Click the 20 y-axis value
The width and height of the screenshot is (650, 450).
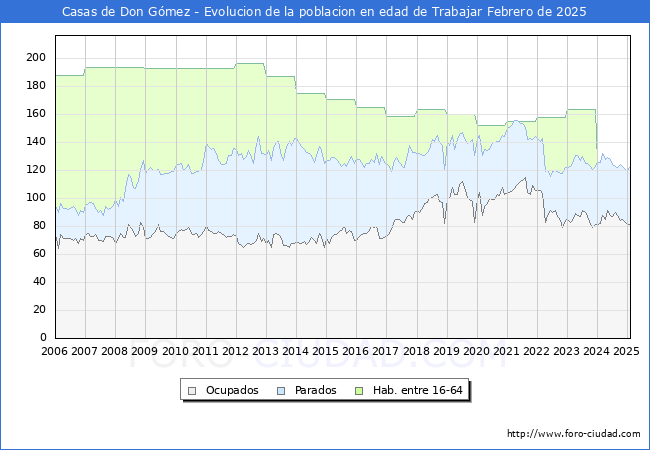pyautogui.click(x=39, y=310)
